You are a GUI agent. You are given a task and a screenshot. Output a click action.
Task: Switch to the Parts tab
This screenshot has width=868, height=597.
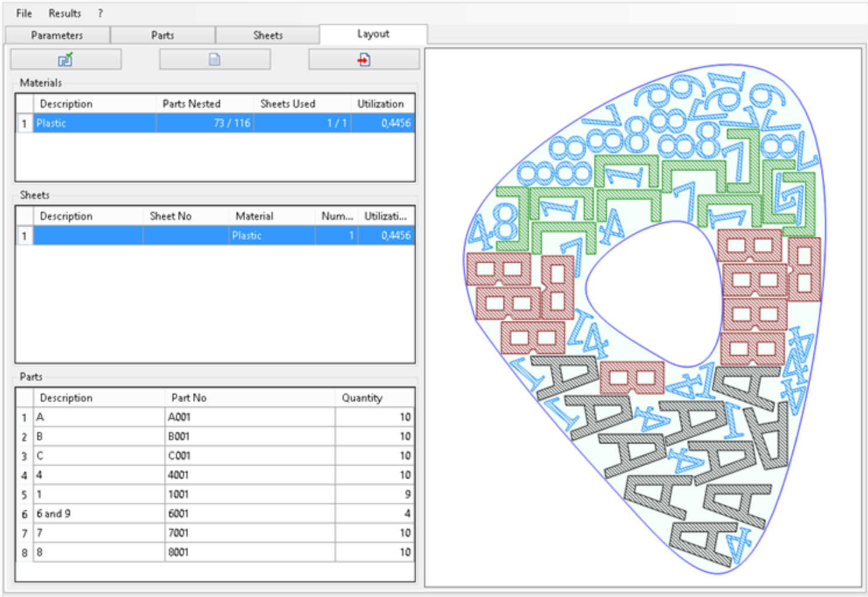[163, 35]
